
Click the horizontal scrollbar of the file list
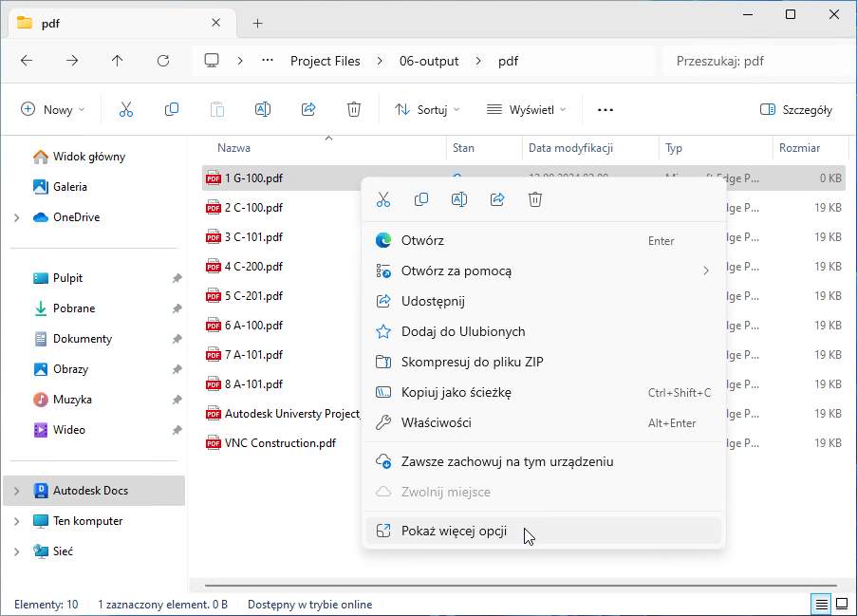520,586
